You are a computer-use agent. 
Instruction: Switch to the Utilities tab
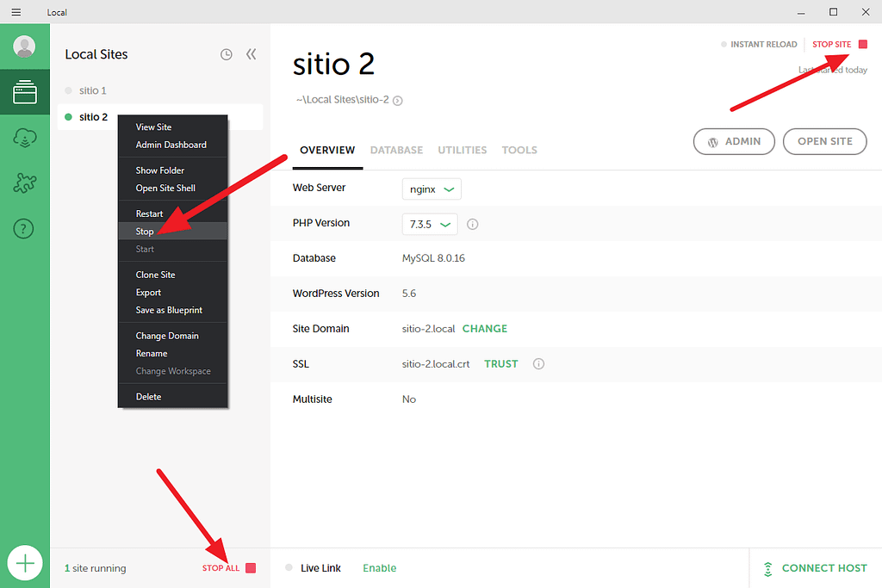click(x=463, y=150)
